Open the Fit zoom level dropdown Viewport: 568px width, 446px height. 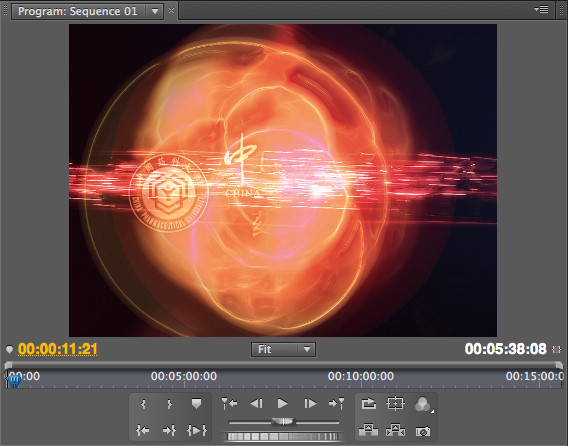pyautogui.click(x=283, y=350)
